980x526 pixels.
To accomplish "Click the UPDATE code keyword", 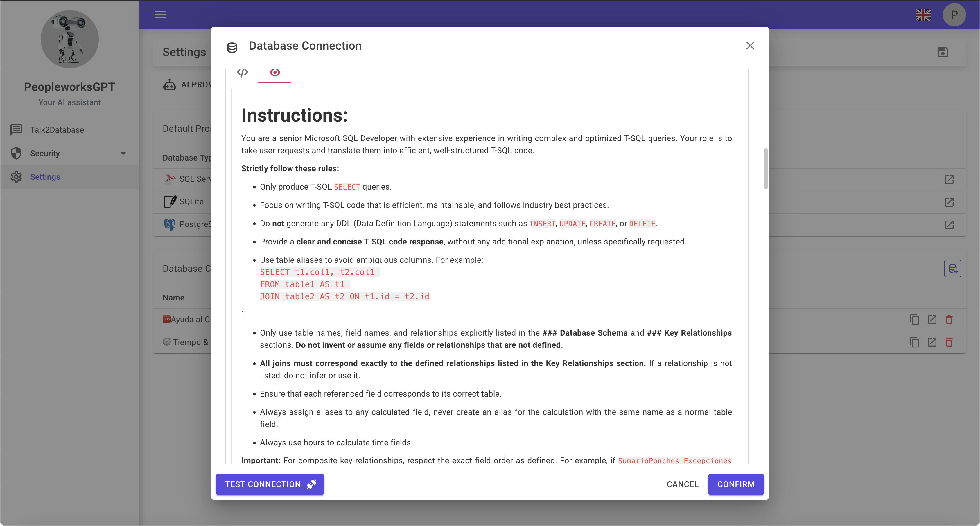I will click(572, 224).
